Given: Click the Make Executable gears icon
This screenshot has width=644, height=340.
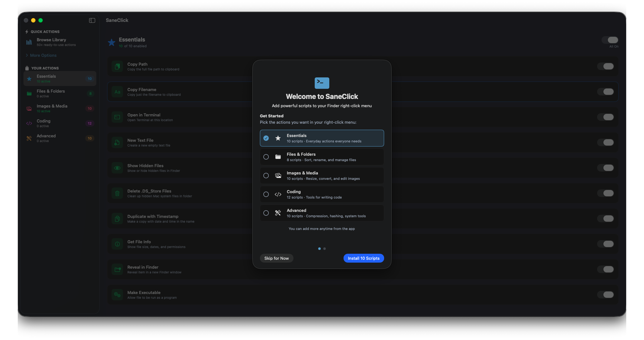Looking at the screenshot, I should point(117,295).
